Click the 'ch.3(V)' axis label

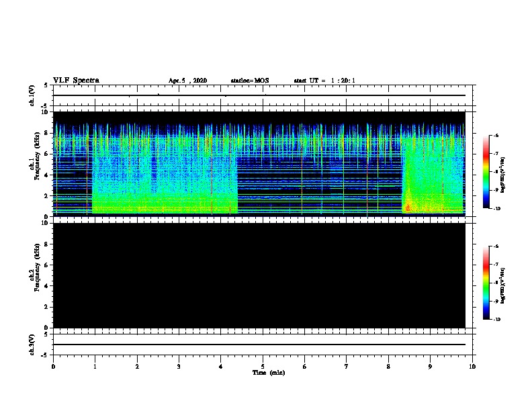click(32, 345)
